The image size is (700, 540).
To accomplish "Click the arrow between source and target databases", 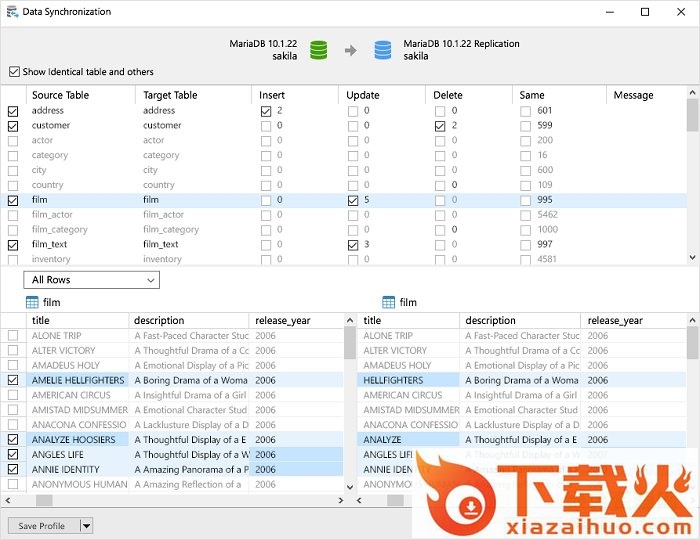I will (x=351, y=50).
